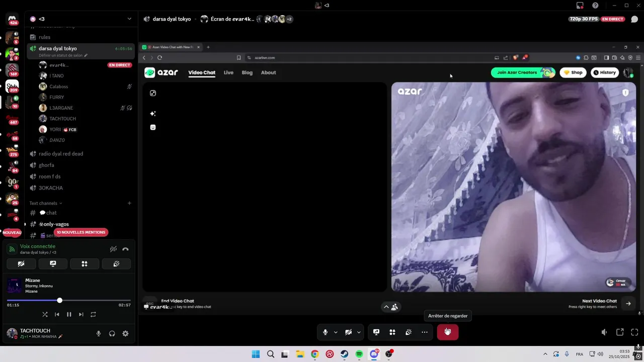Screen dimensions: 644x362
Task: Click Video Chat tab in Azar
Action: 202,72
